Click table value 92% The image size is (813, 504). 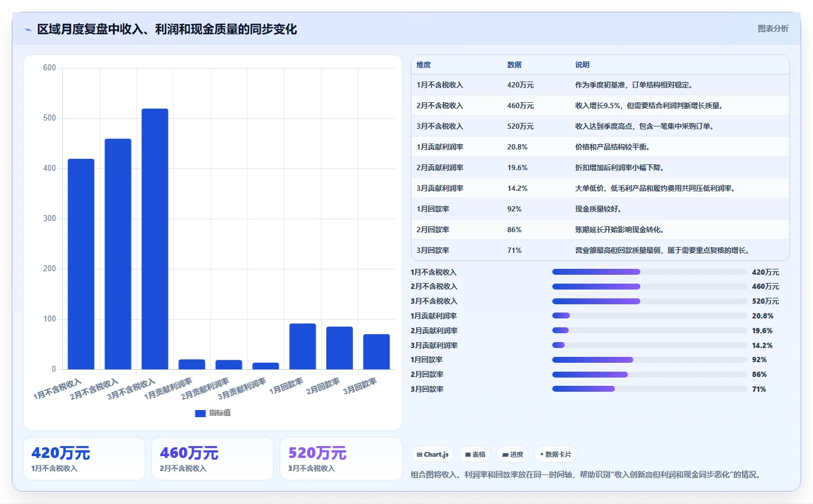pyautogui.click(x=514, y=209)
